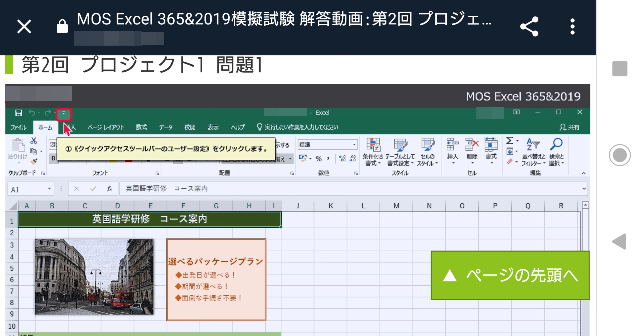Click the Redo arrow icon
The width and height of the screenshot is (644, 336).
click(x=47, y=113)
